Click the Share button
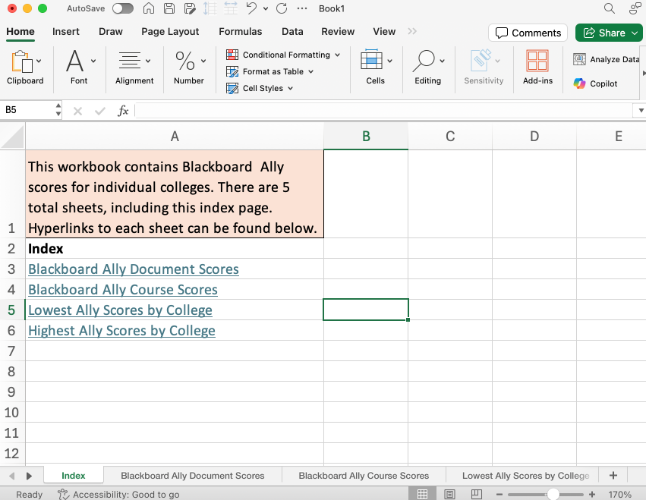The image size is (646, 500). (609, 33)
